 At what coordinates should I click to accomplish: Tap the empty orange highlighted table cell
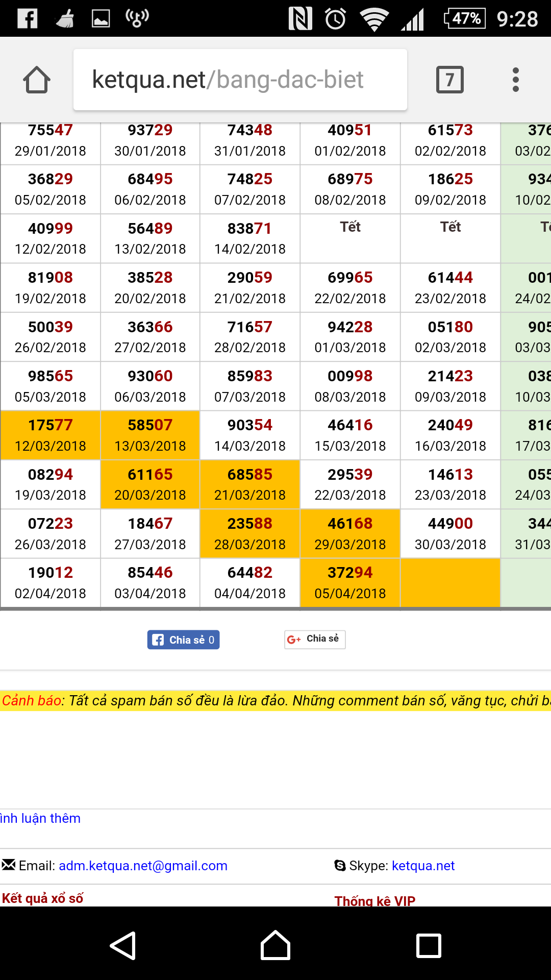450,583
